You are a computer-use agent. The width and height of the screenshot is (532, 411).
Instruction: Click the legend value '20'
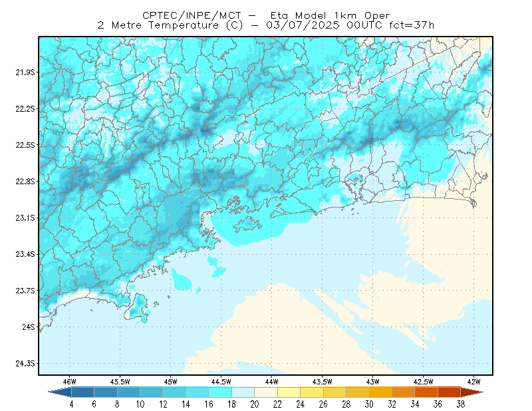[x=255, y=404]
